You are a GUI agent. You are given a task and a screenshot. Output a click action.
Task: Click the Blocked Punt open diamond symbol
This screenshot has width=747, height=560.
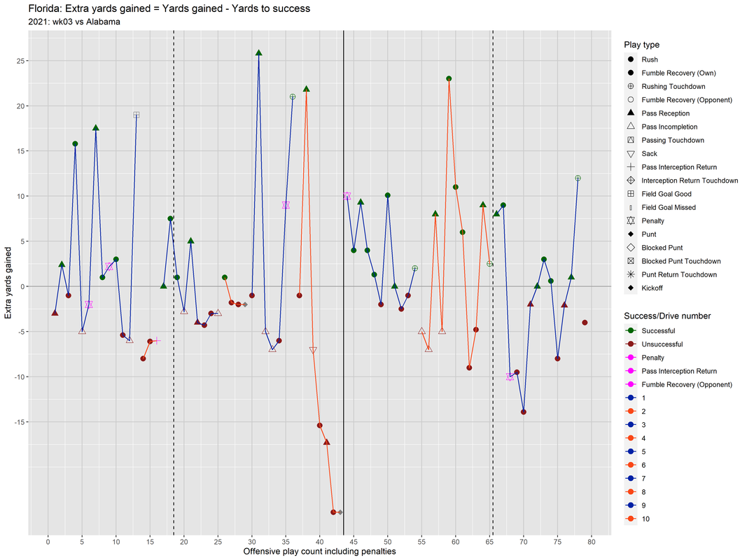(630, 247)
